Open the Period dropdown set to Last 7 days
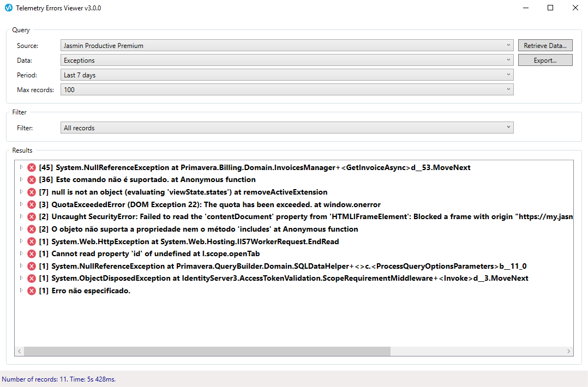The width and height of the screenshot is (588, 387). click(x=287, y=75)
